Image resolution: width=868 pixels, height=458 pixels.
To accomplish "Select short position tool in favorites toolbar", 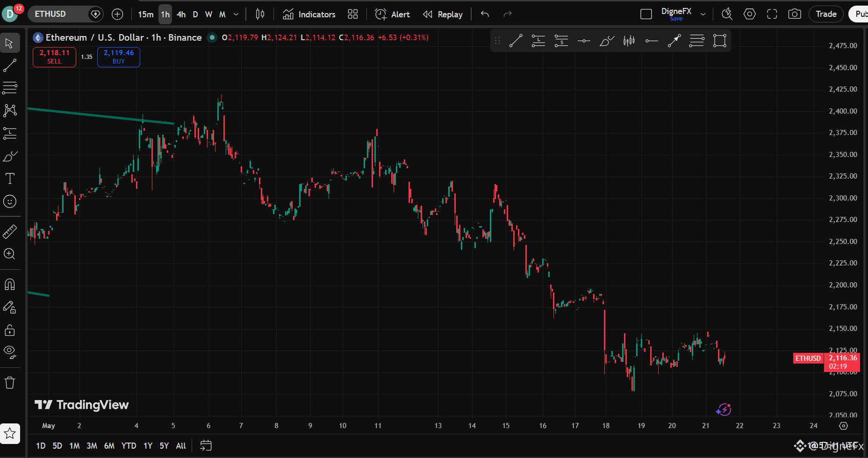I will coord(561,41).
